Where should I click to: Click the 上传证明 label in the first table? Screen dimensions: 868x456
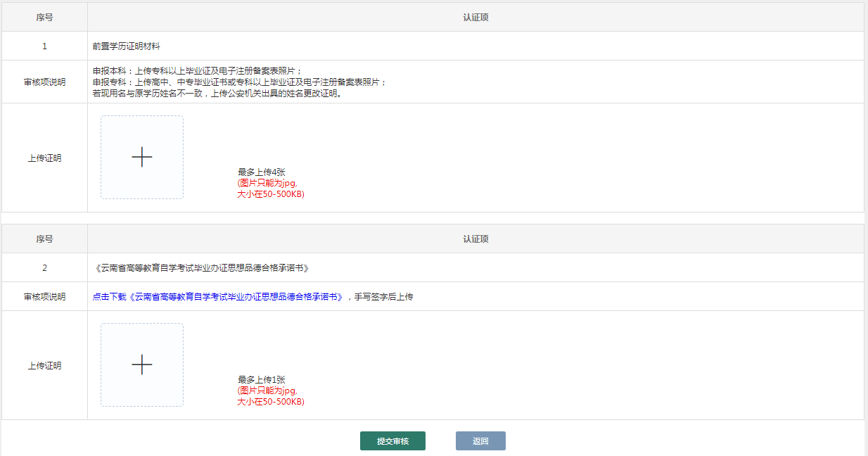[x=44, y=158]
